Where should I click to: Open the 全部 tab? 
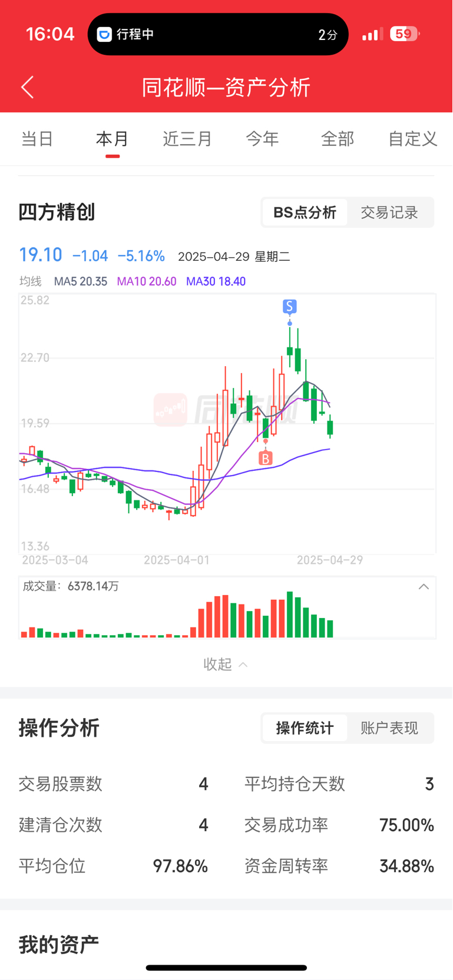coord(338,139)
